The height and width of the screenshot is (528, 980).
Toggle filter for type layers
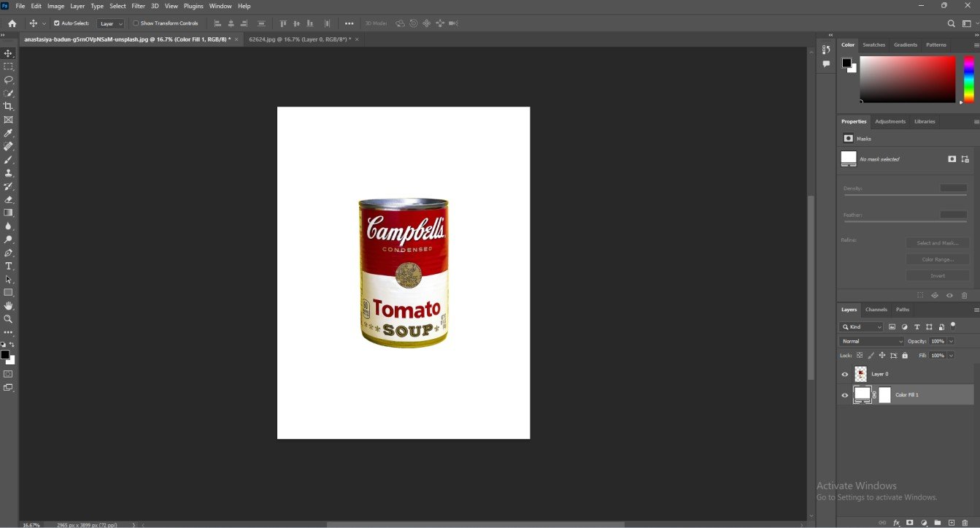coord(917,327)
